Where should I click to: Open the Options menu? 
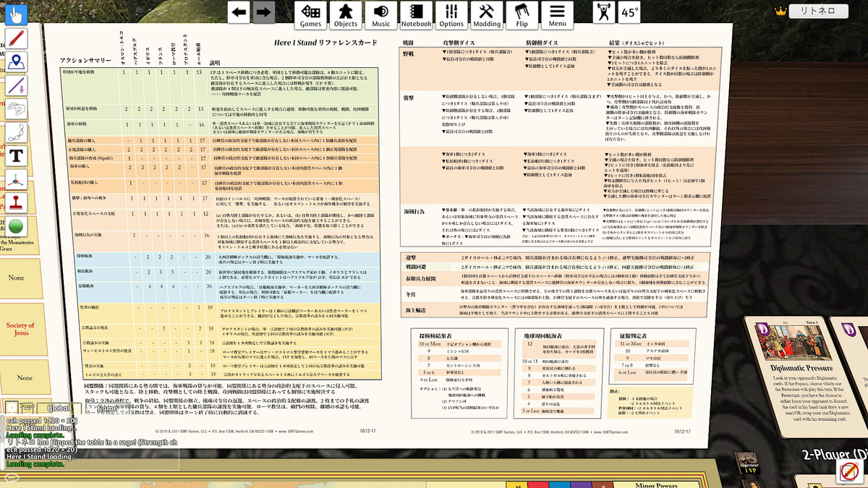coord(452,15)
